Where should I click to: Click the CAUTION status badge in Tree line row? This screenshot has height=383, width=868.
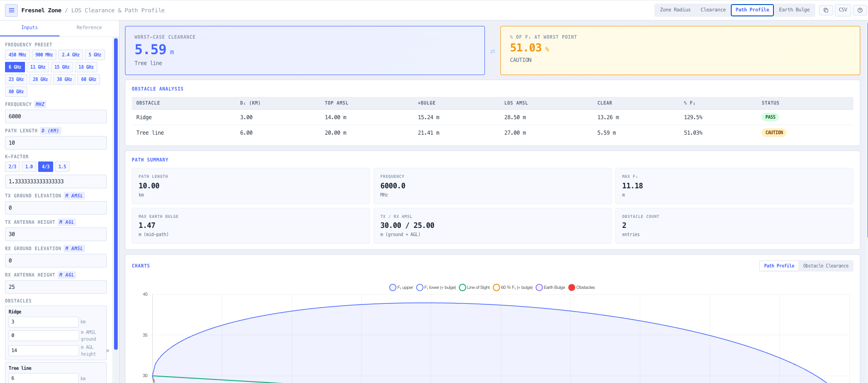(x=774, y=133)
